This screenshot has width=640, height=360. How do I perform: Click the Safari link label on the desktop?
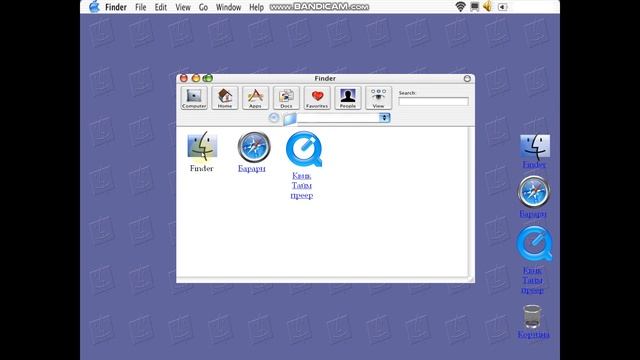click(x=533, y=213)
